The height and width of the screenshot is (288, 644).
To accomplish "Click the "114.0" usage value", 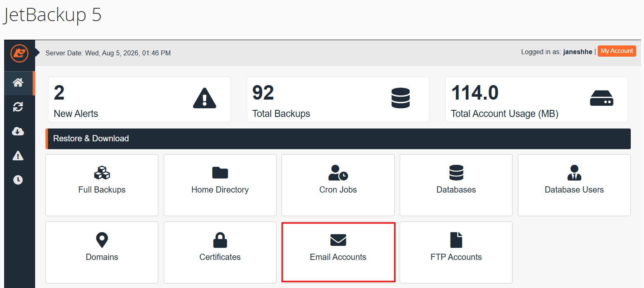I will (x=475, y=93).
